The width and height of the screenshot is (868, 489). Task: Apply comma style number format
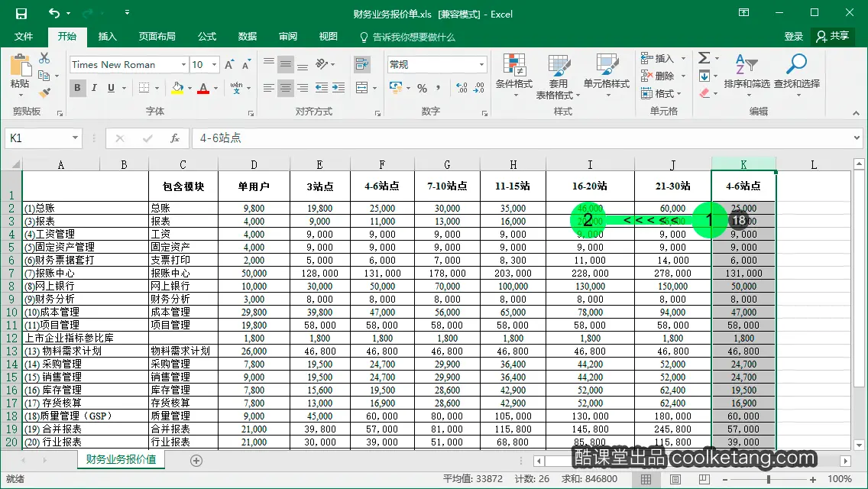coord(439,88)
